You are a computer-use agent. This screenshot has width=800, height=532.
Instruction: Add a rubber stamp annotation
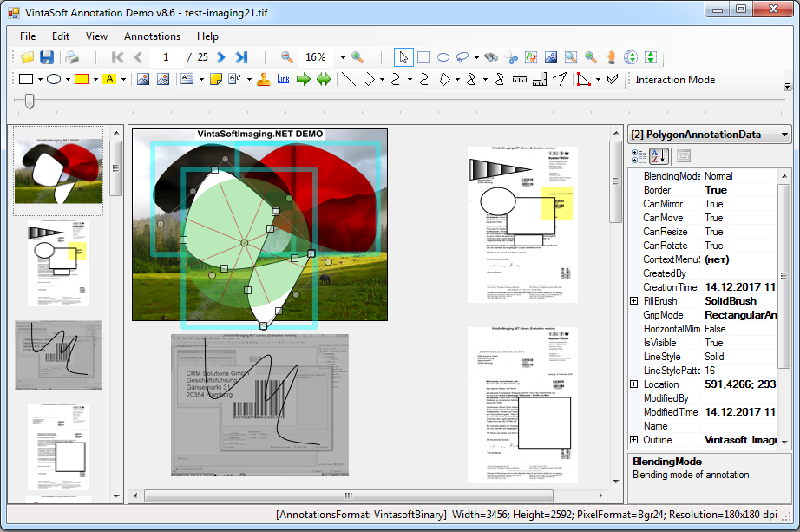pyautogui.click(x=264, y=79)
